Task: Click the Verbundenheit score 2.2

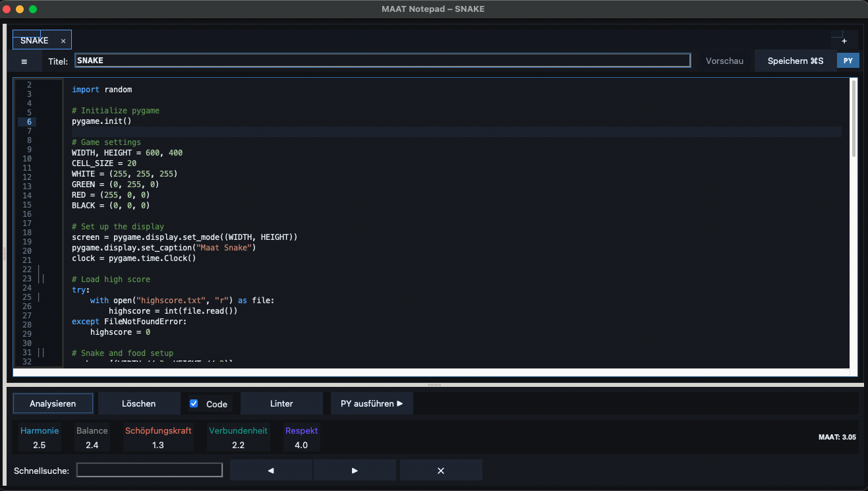Action: (239, 445)
